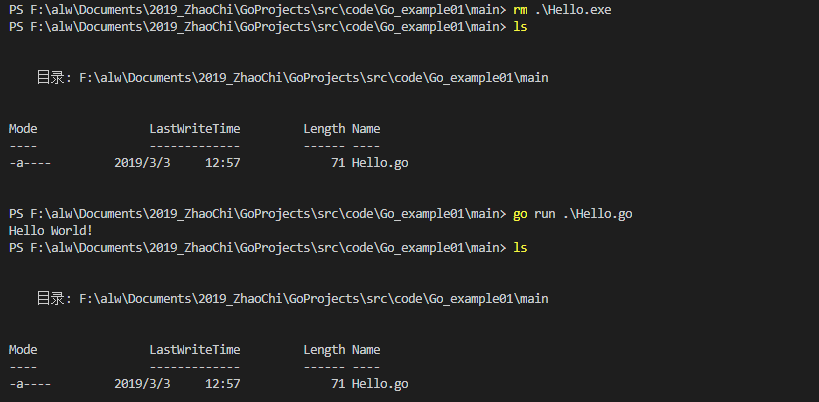Click the first 'Mode' column header

(x=23, y=128)
